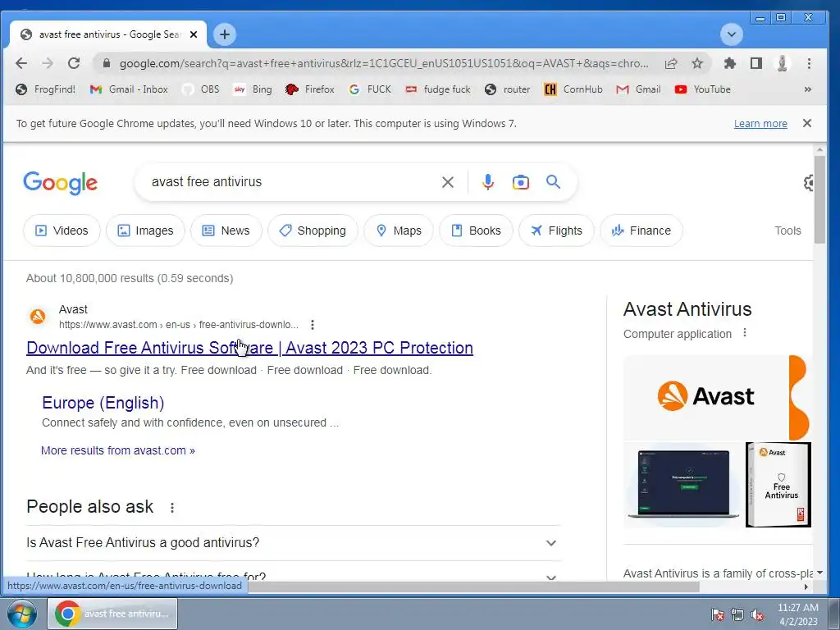Open the Avast Free Antivirus box thumbnail
Viewport: 840px width, 630px height.
click(x=778, y=484)
